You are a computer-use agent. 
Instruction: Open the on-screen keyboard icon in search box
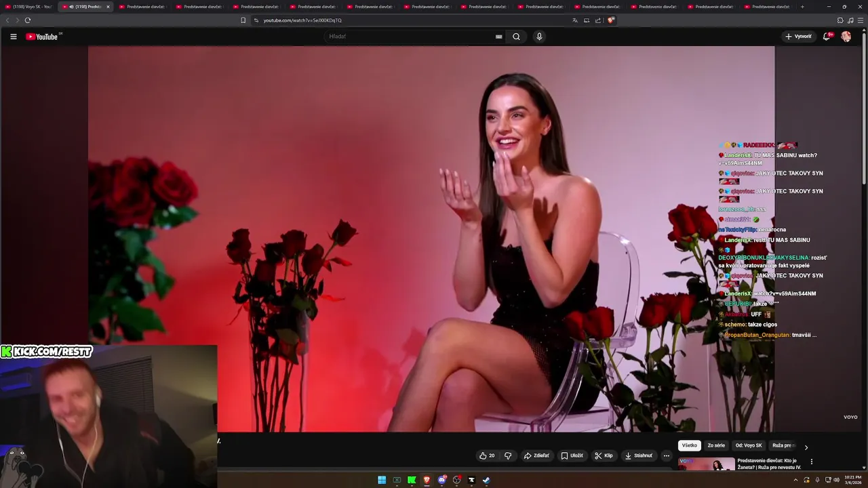click(499, 37)
